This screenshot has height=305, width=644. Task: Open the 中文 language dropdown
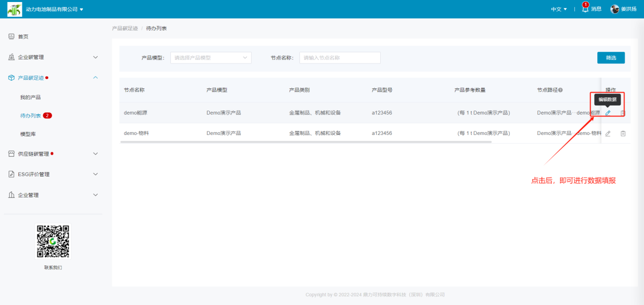pos(559,9)
